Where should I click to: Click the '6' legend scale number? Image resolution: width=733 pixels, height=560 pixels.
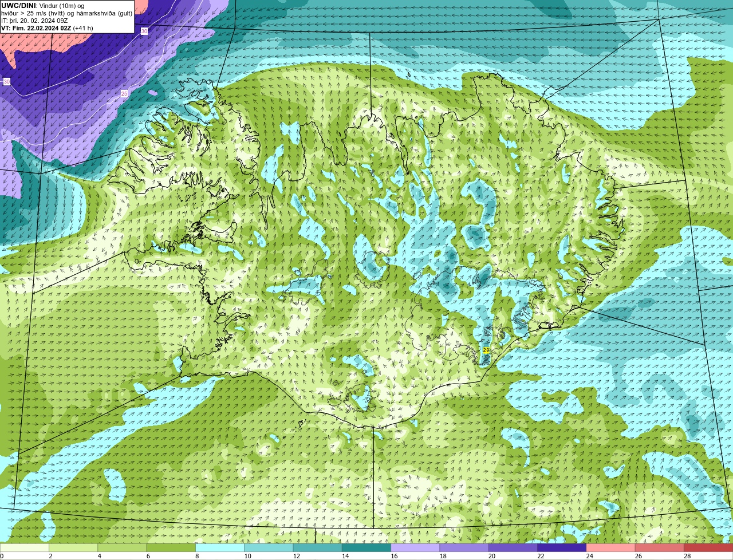coord(148,556)
